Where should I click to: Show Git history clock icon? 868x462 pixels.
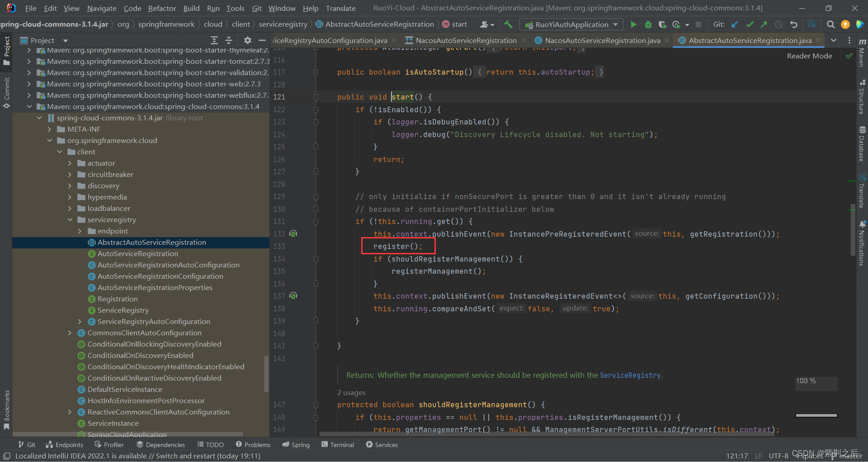click(779, 24)
